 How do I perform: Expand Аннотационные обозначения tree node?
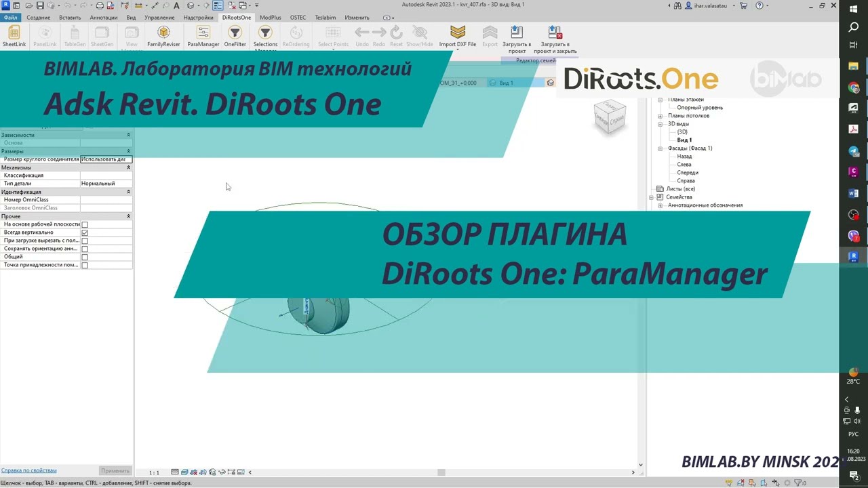(x=660, y=205)
